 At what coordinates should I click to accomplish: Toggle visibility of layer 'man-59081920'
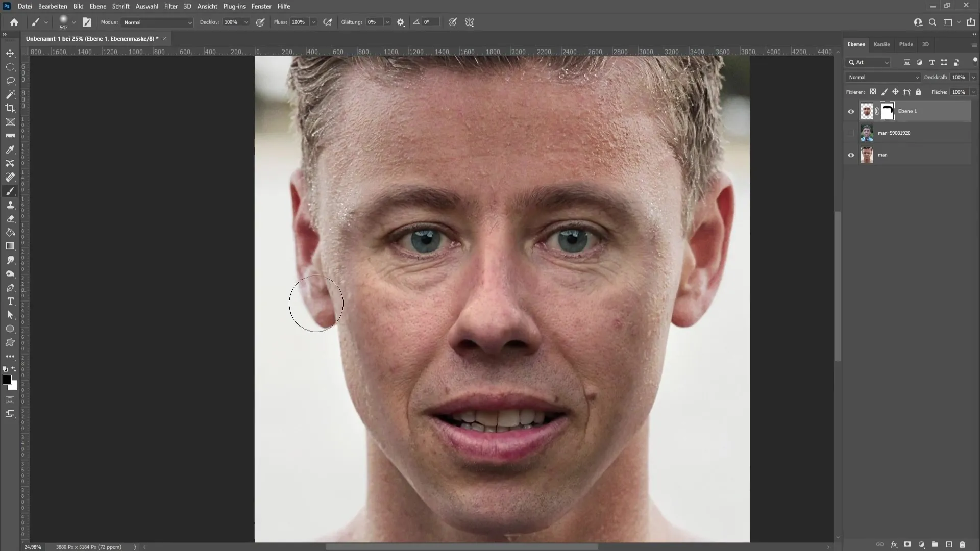(x=851, y=133)
